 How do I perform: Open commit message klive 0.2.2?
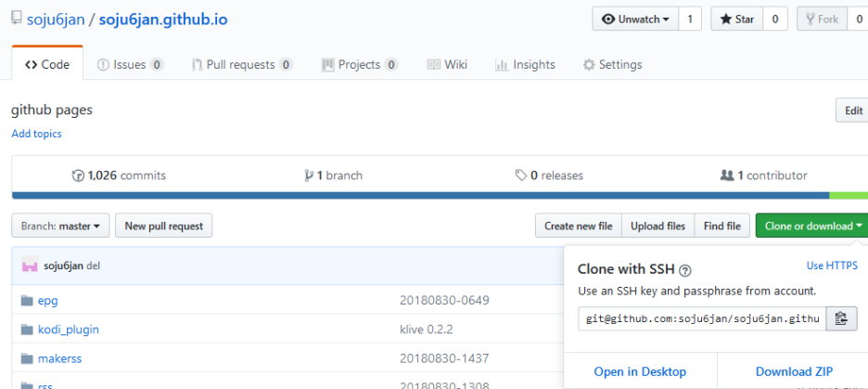click(x=427, y=330)
